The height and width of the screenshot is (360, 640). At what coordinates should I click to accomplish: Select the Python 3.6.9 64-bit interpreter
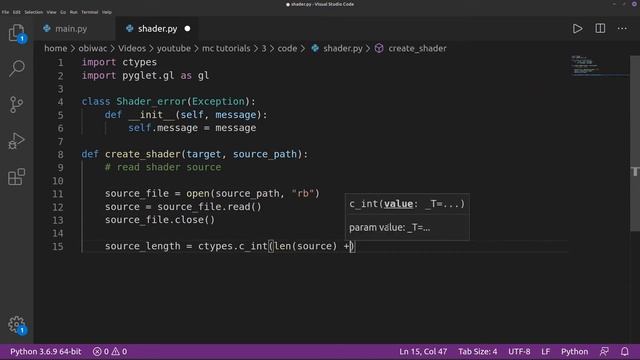pyautogui.click(x=46, y=351)
